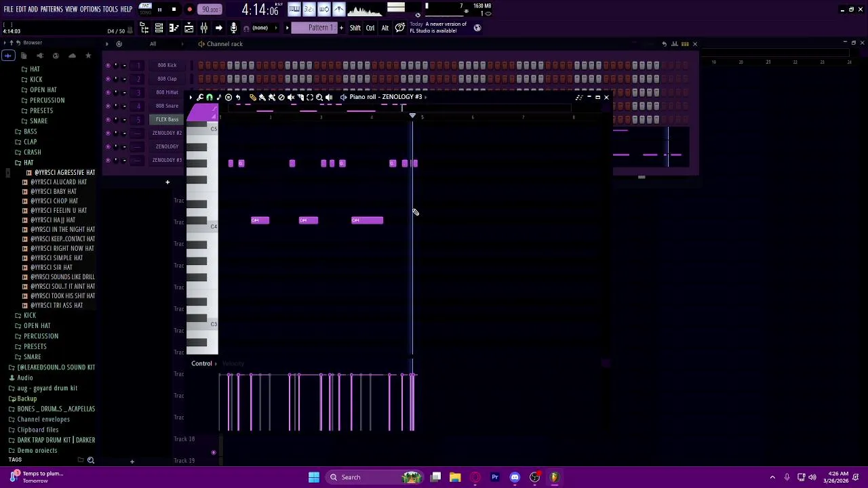
Task: Select the ZENOLOGY #2 channel button
Action: click(x=167, y=133)
